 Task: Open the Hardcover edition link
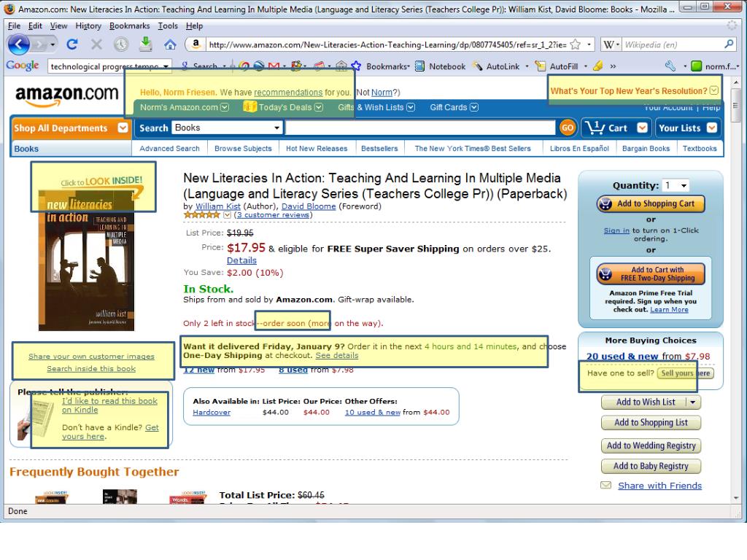pyautogui.click(x=212, y=413)
